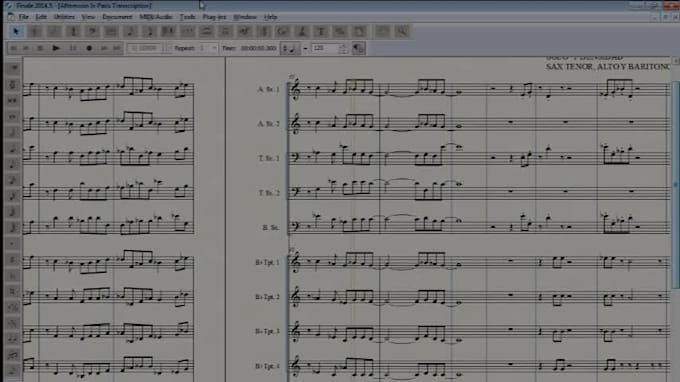Activate the Simple Entry tool
Viewport: 680px width, 382px height.
[131, 32]
